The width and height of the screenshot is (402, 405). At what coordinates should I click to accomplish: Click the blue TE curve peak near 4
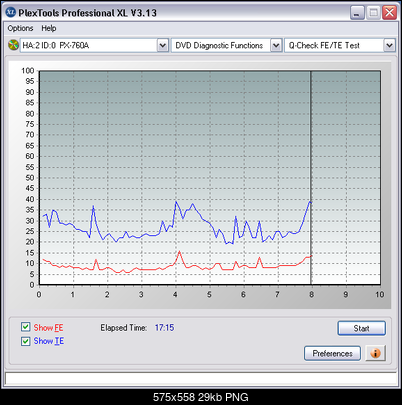[x=176, y=202]
